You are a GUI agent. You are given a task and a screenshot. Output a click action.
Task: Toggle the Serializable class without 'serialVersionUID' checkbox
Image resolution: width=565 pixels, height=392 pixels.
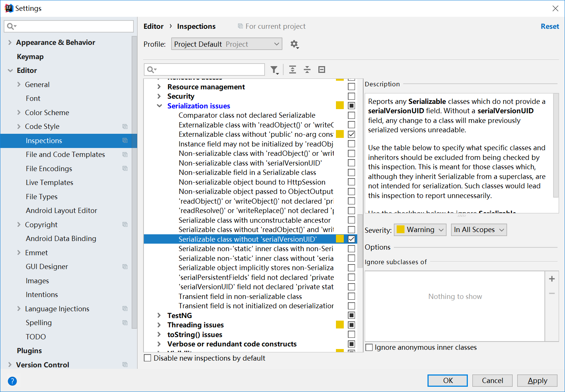point(351,239)
